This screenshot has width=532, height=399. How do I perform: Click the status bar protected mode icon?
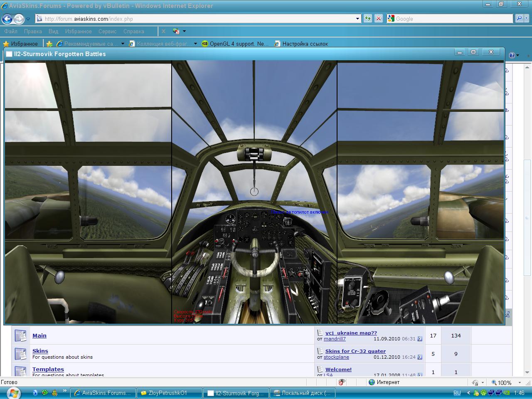point(475,382)
